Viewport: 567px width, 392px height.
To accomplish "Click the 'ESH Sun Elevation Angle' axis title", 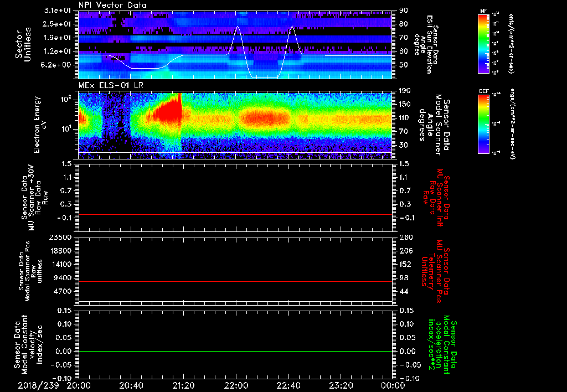I will (426, 44).
